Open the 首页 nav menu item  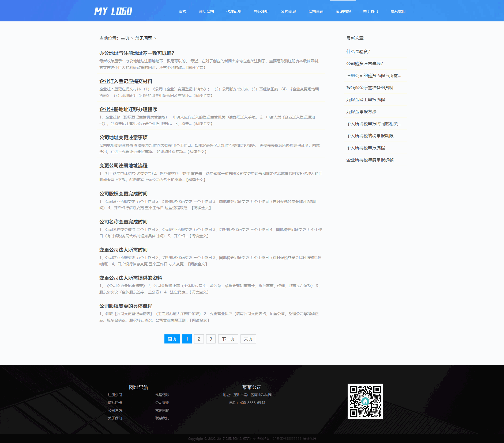pos(183,11)
